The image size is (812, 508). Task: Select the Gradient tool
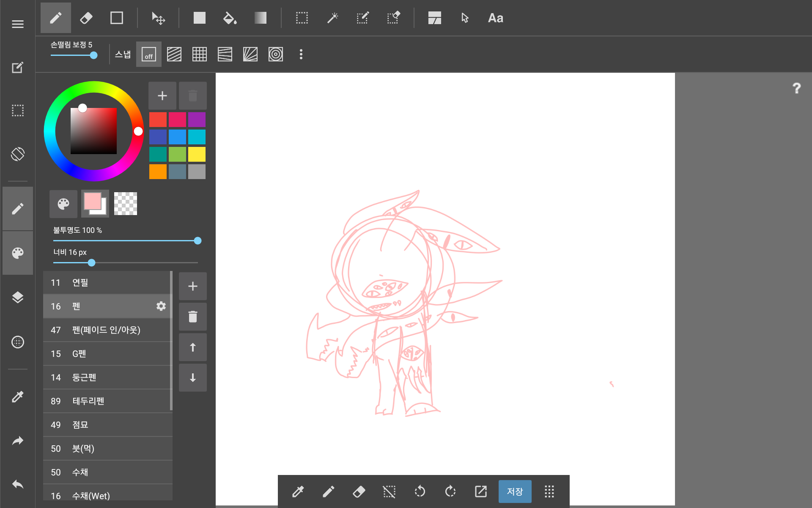260,18
